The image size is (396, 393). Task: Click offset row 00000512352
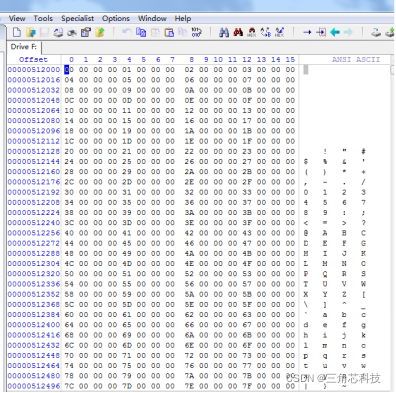tap(34, 294)
